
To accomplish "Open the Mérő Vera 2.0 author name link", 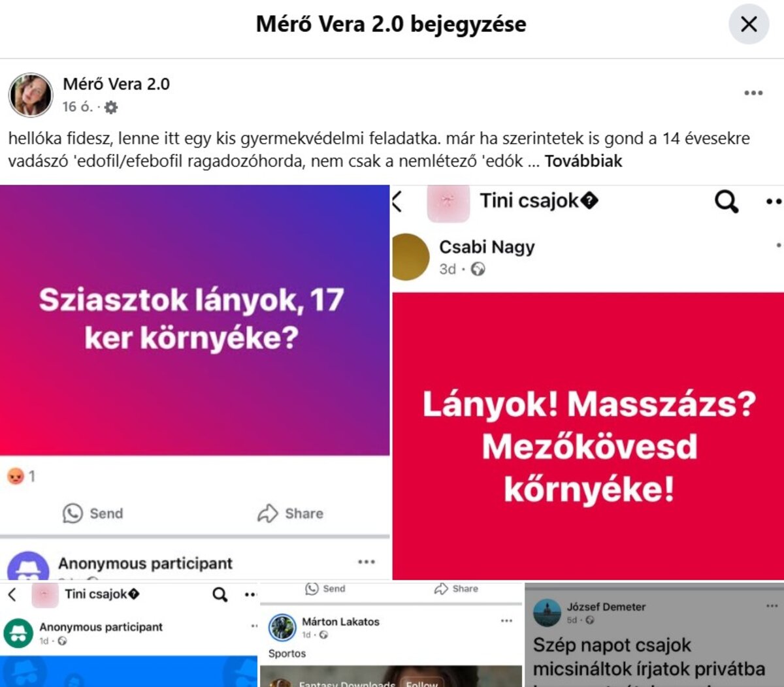I will (x=116, y=84).
